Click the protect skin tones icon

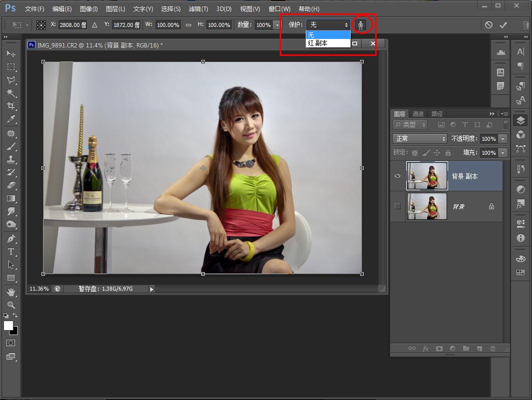(361, 24)
